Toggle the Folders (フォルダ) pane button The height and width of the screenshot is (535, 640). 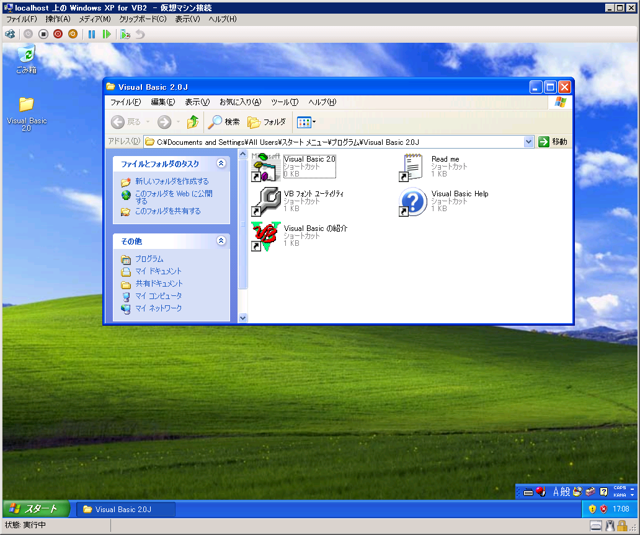(267, 122)
